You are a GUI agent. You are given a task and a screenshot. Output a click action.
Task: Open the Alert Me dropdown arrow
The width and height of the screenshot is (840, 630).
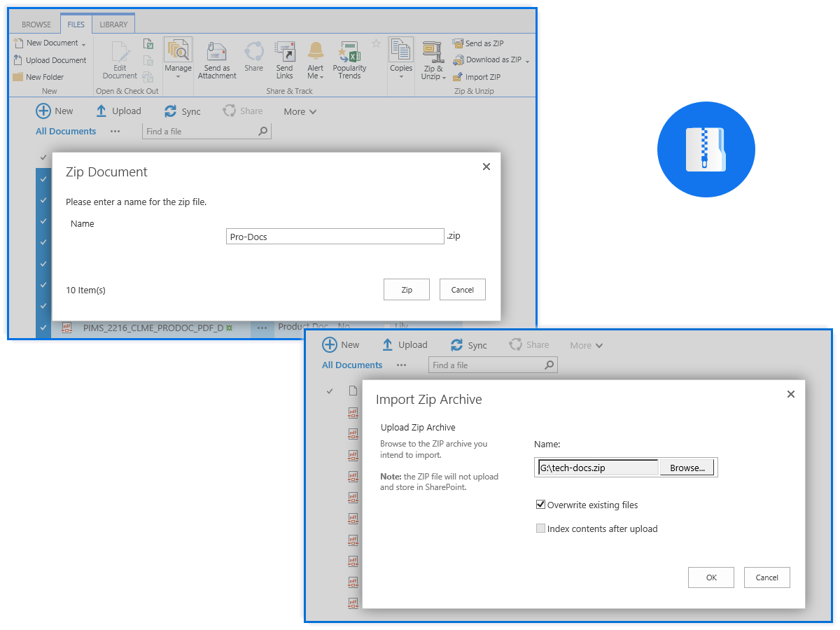click(x=321, y=76)
